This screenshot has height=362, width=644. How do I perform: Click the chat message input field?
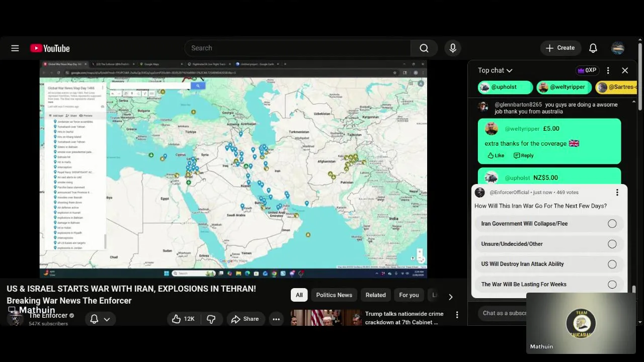pos(505,313)
